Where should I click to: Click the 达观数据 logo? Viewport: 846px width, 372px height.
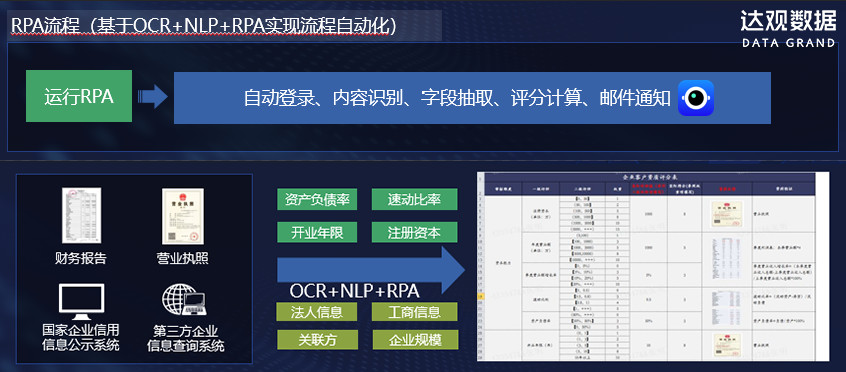pos(788,29)
